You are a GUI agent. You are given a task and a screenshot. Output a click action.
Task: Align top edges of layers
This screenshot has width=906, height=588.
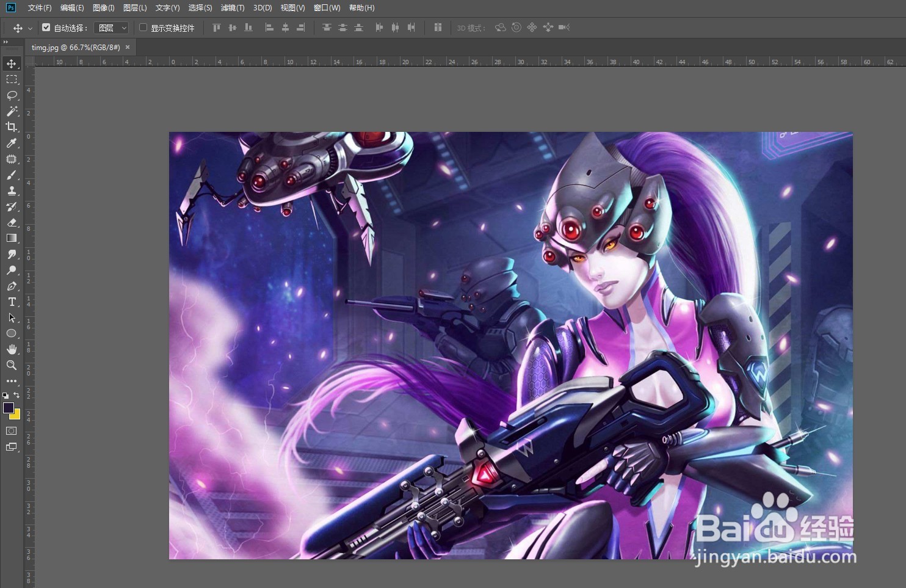pos(216,27)
